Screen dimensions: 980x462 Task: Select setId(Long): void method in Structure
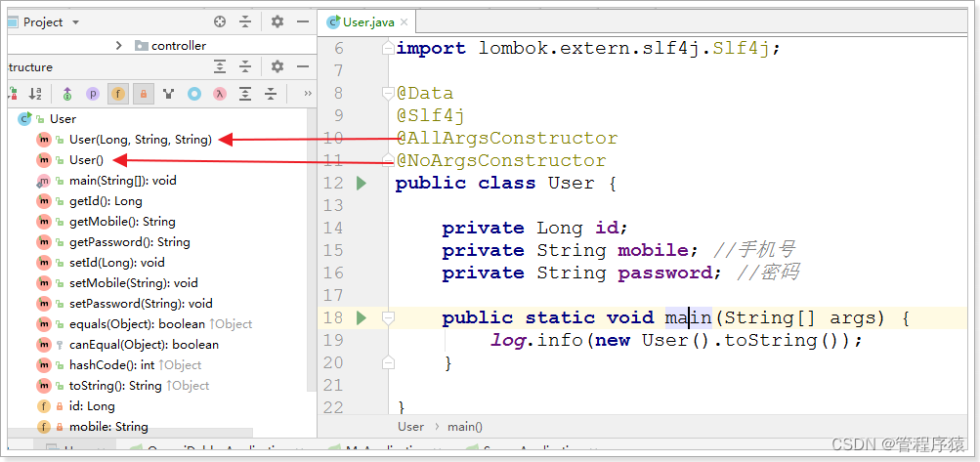pyautogui.click(x=117, y=263)
